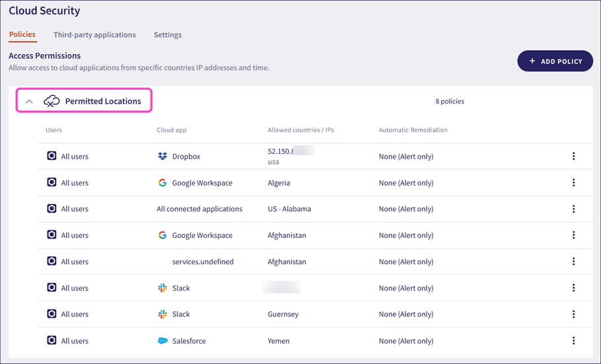Select the All connected applications row

199,209
